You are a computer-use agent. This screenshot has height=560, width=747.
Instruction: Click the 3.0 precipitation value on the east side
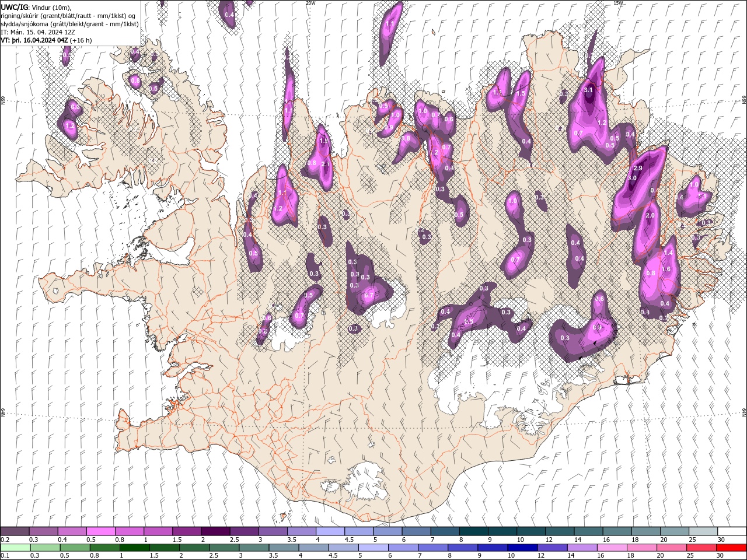click(632, 178)
